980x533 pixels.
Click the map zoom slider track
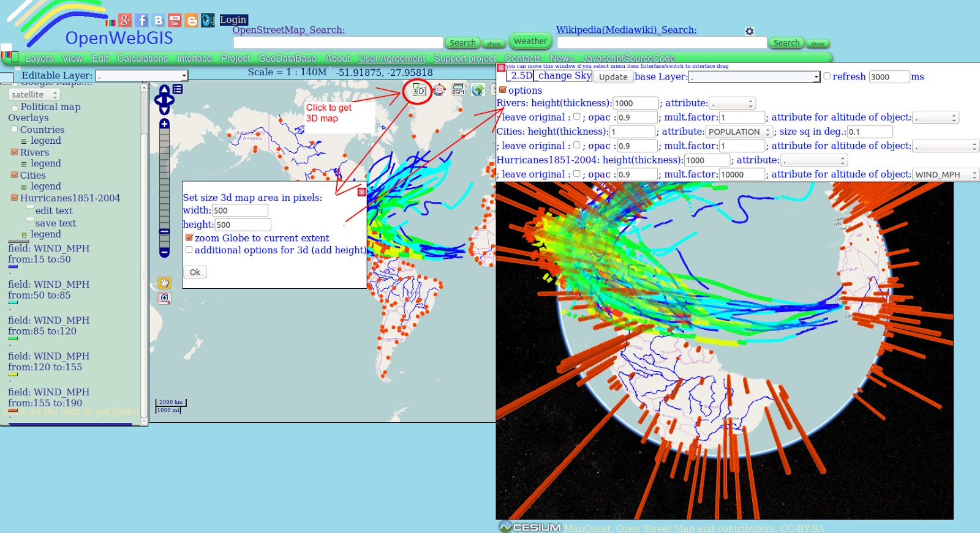coord(164,187)
